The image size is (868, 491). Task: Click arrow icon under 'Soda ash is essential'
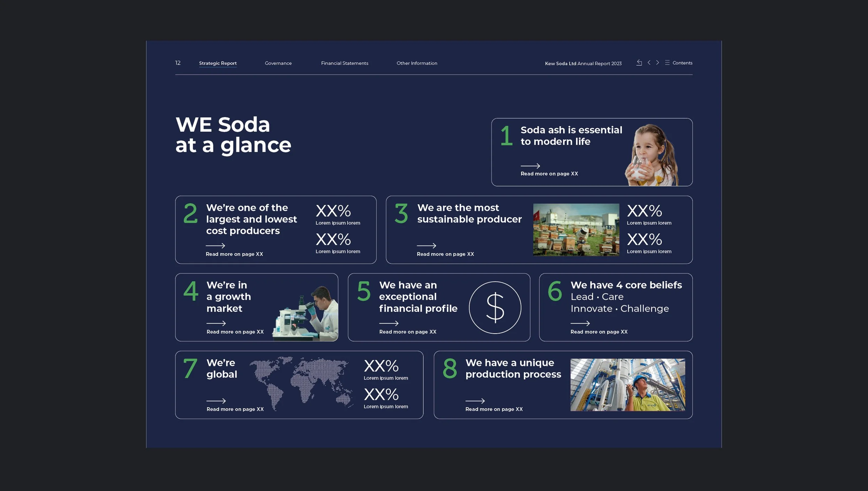[530, 166]
